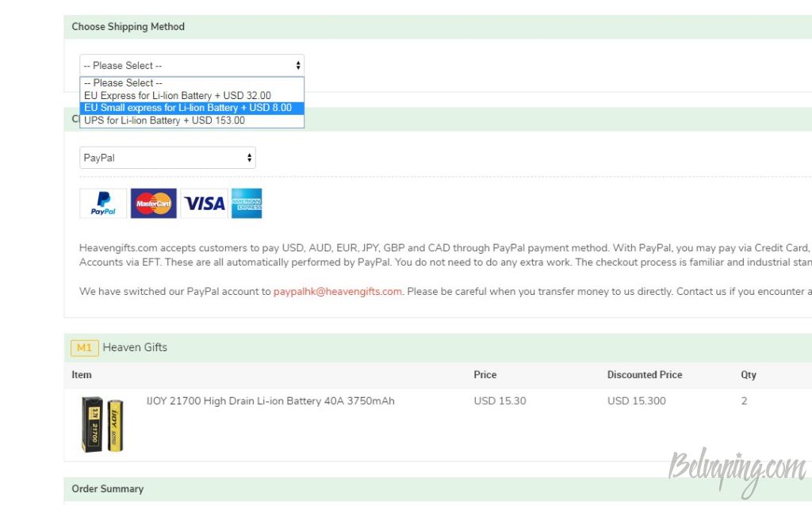Click the M1 merchant badge
Viewport: 812px width, 505px height.
point(84,347)
